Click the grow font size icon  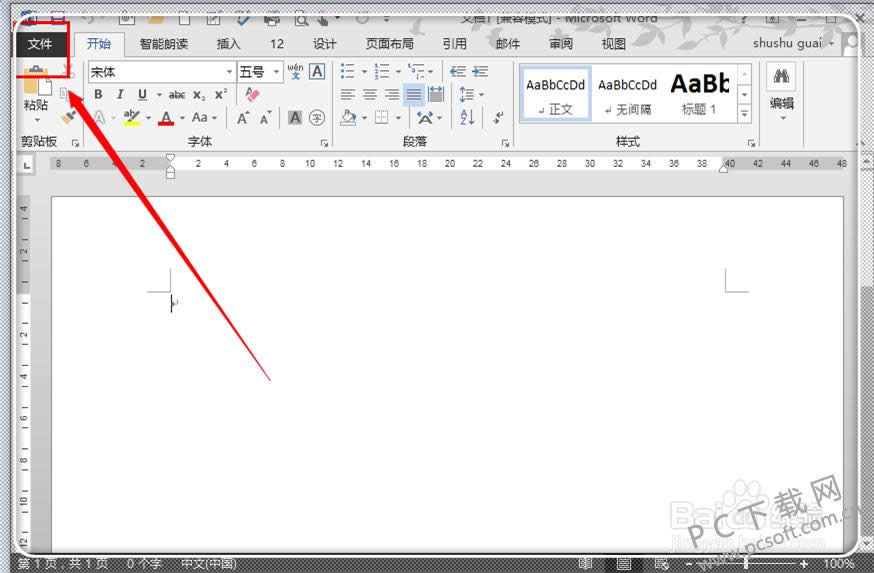tap(243, 118)
